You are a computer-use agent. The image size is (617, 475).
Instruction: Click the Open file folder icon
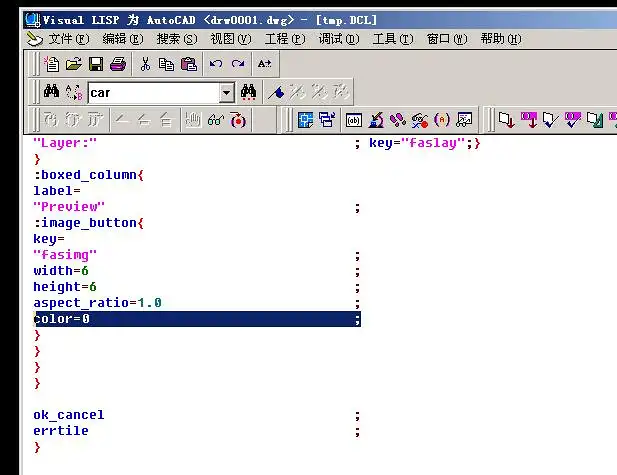tap(74, 64)
